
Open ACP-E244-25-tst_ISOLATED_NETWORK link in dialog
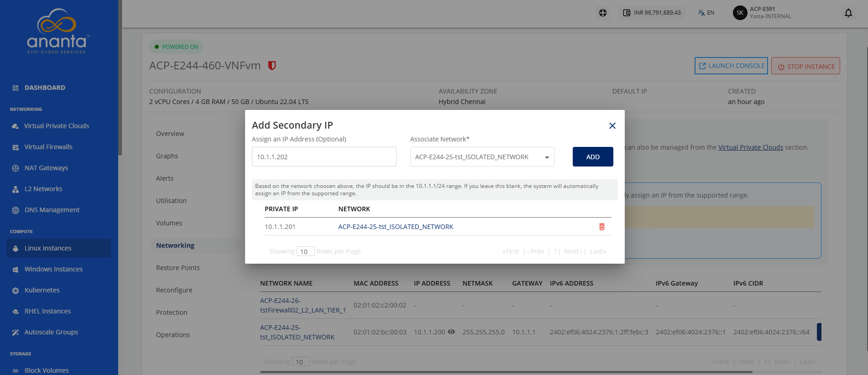pyautogui.click(x=396, y=227)
